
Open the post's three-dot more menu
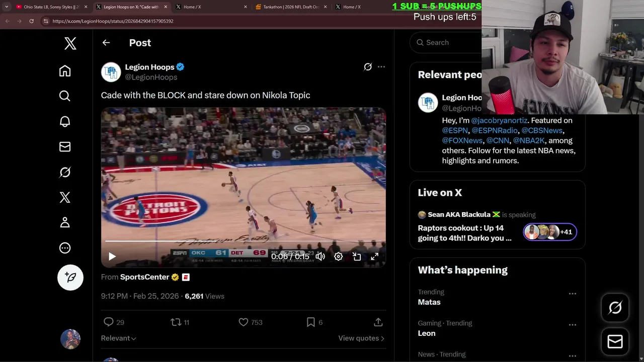pyautogui.click(x=381, y=67)
